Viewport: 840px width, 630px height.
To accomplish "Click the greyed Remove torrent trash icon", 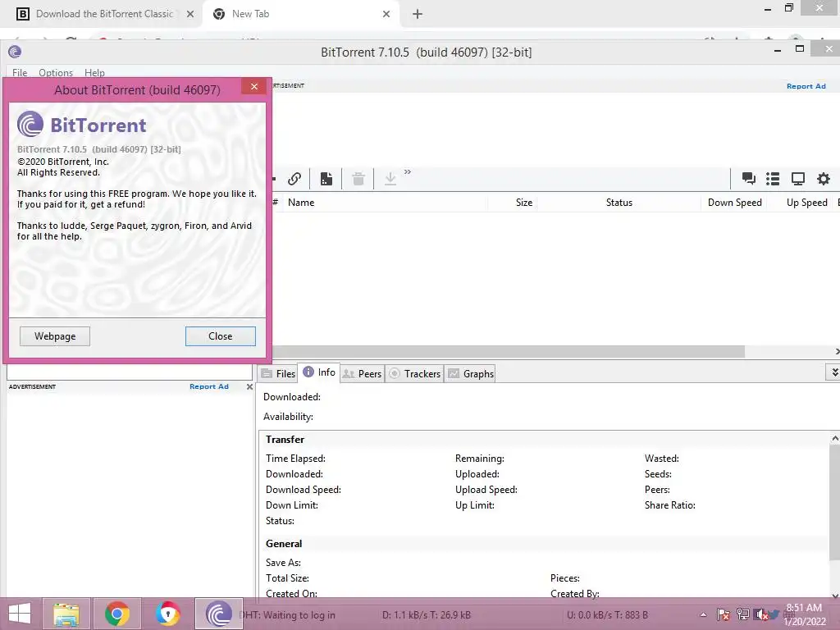I will (358, 178).
